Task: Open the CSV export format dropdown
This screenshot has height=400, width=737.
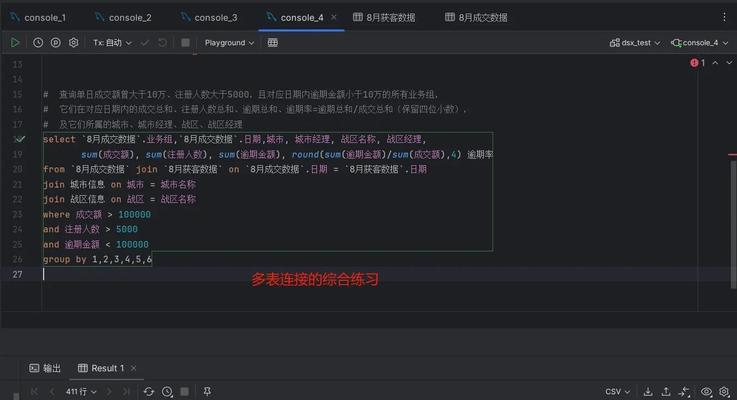Action: coord(618,392)
